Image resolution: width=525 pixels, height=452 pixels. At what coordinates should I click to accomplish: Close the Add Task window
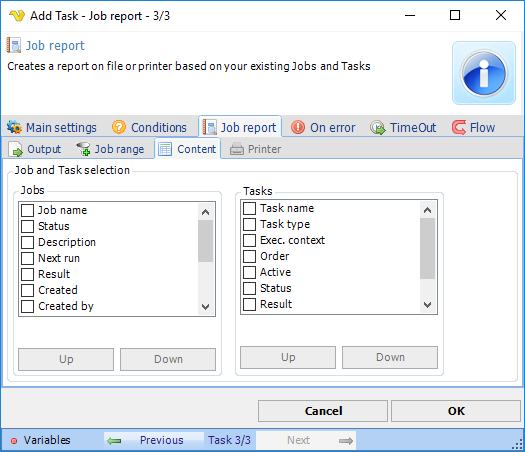[501, 15]
